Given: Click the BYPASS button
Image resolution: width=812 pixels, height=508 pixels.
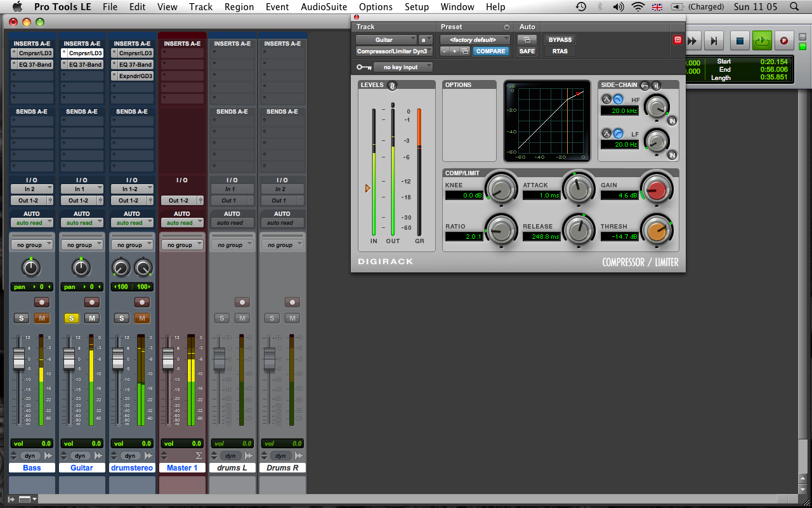Looking at the screenshot, I should point(560,40).
